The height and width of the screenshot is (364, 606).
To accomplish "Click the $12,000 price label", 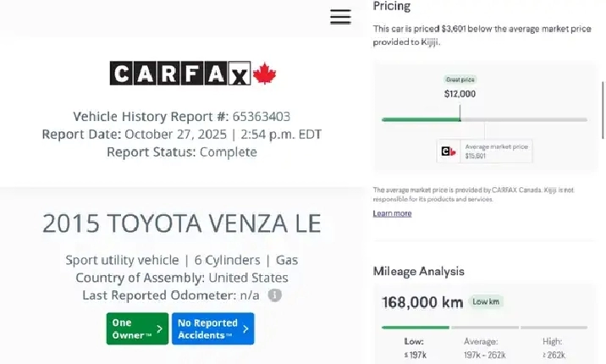I will click(x=460, y=94).
